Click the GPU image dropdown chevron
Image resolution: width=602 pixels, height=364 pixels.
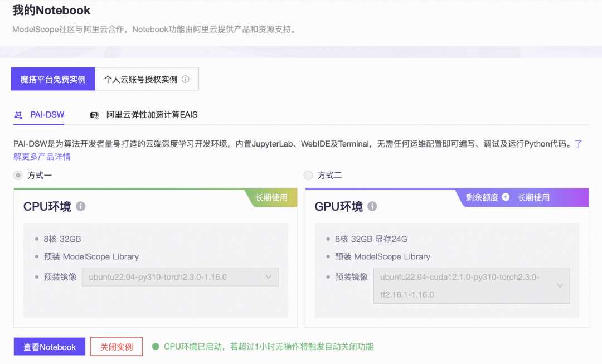pyautogui.click(x=560, y=285)
